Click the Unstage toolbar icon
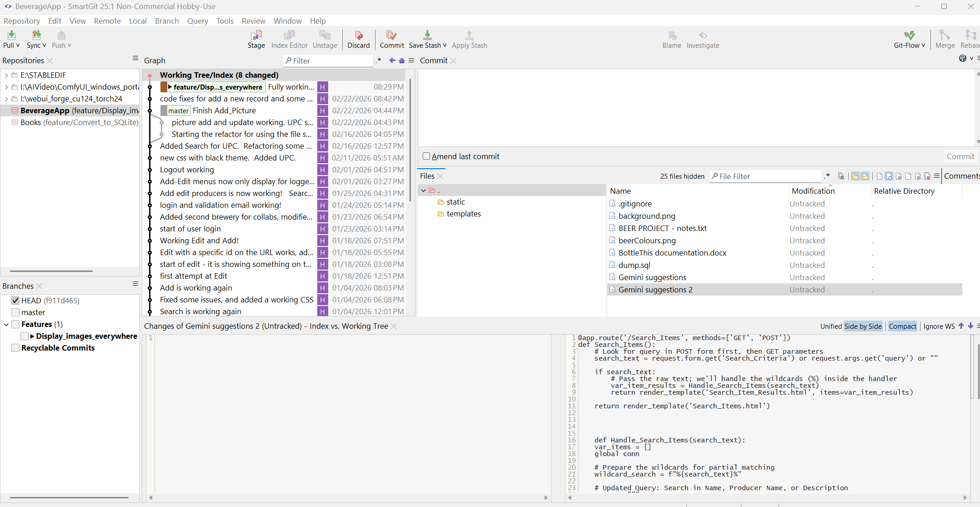The image size is (980, 507). (x=325, y=40)
